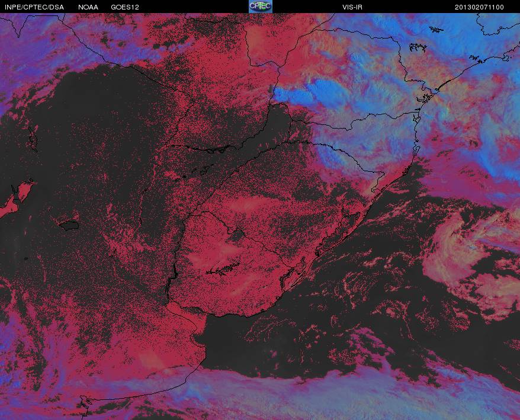
Task: Click the 201302071100 timestamp
Action: pyautogui.click(x=479, y=7)
